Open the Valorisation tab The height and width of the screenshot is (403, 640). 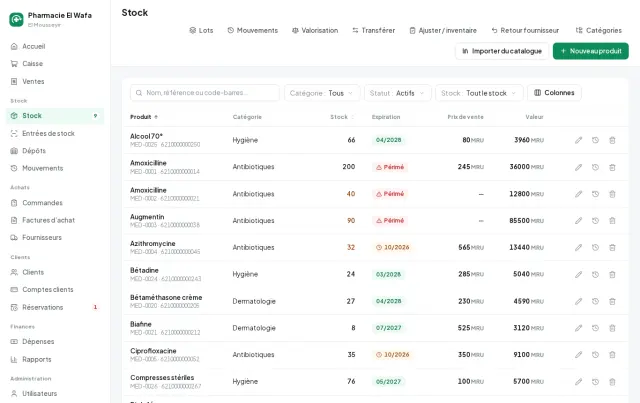click(x=315, y=30)
